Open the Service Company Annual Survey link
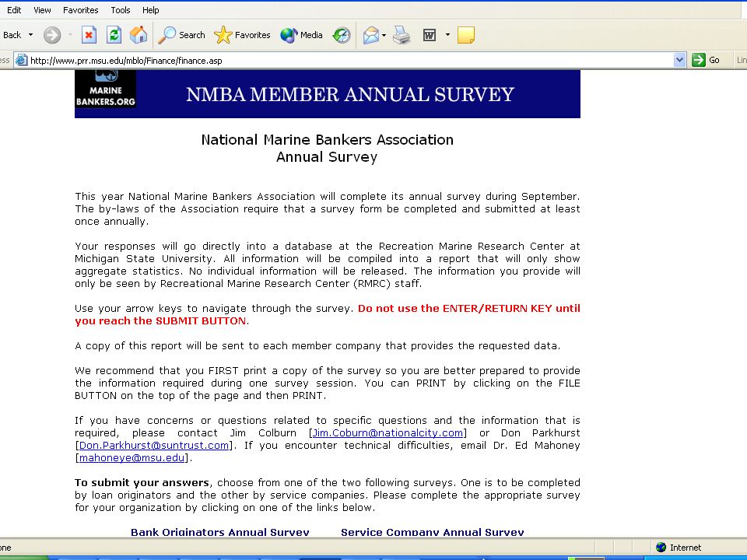747x560 pixels. (x=433, y=532)
